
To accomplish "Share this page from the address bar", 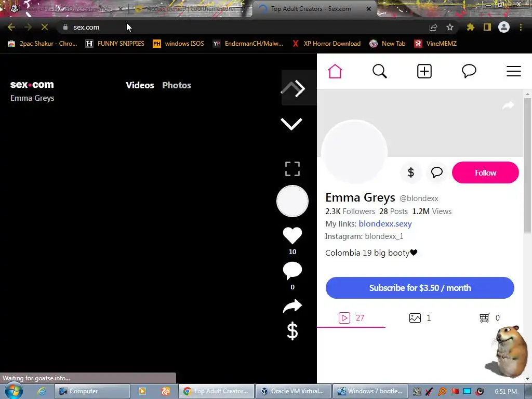I will (433, 27).
